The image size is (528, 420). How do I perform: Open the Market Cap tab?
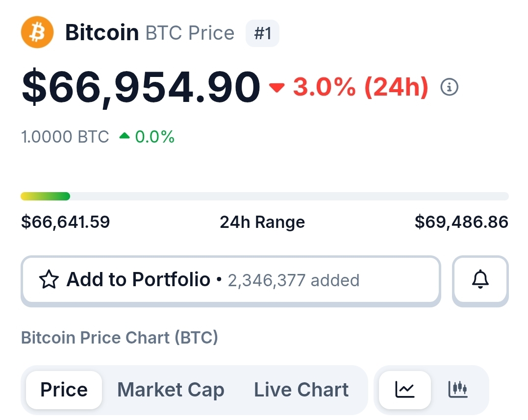171,390
